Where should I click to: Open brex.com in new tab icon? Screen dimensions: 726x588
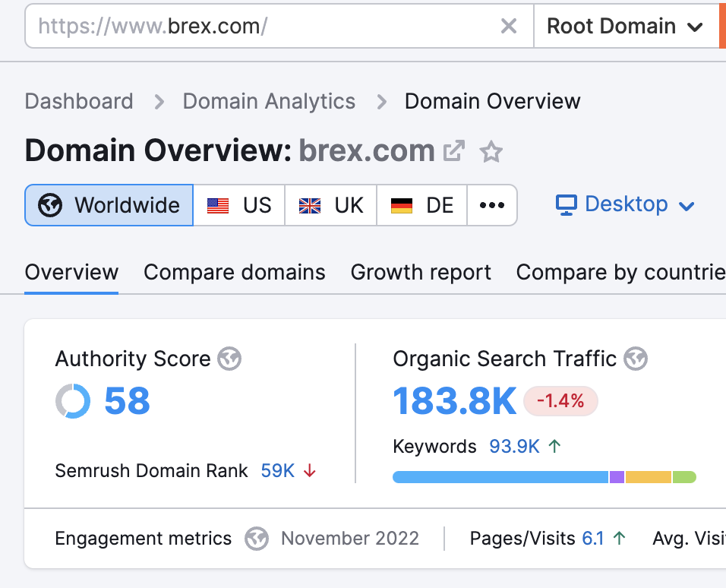click(x=454, y=151)
